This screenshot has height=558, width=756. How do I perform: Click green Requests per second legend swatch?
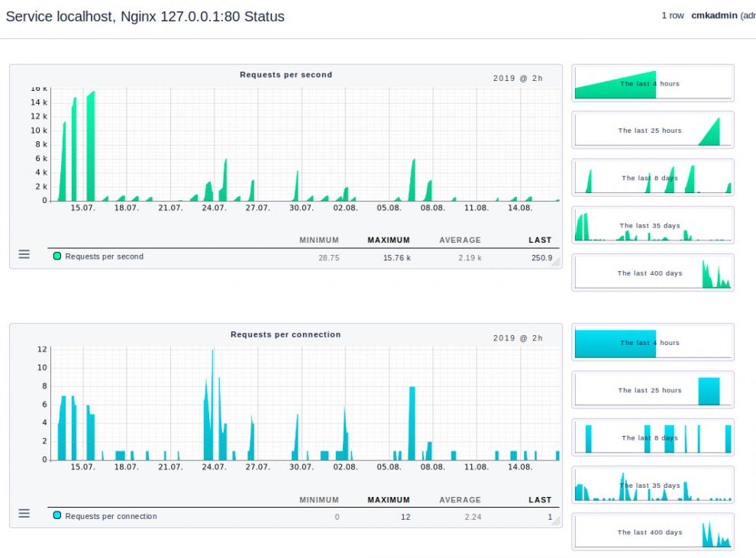pos(57,256)
